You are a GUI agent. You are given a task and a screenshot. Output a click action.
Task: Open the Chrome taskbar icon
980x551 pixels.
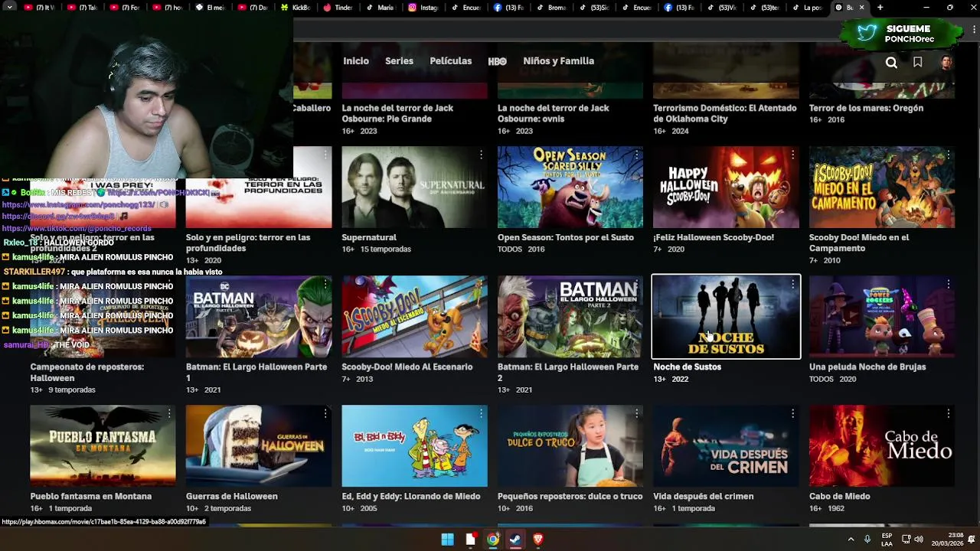pos(493,540)
